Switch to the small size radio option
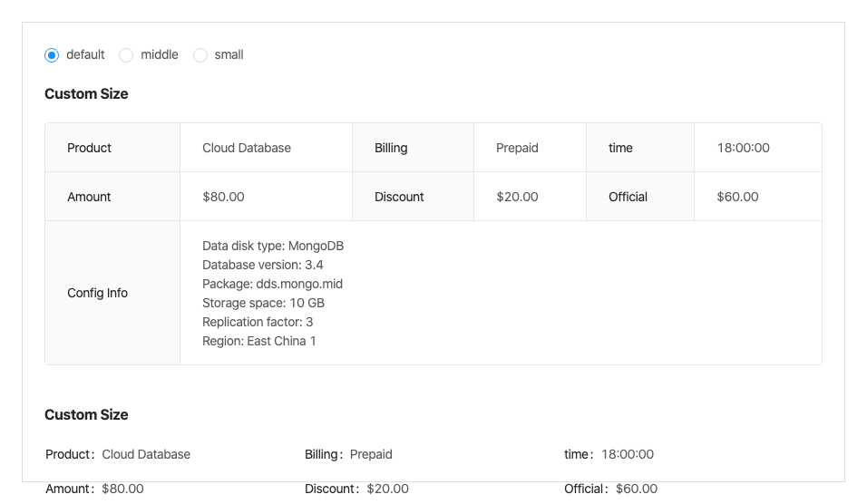 coord(200,55)
